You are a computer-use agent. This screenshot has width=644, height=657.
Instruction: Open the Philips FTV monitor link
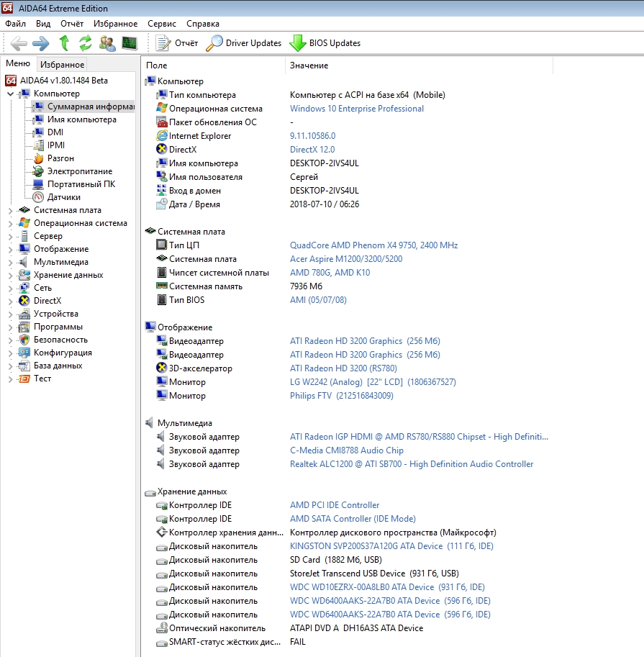tap(342, 396)
